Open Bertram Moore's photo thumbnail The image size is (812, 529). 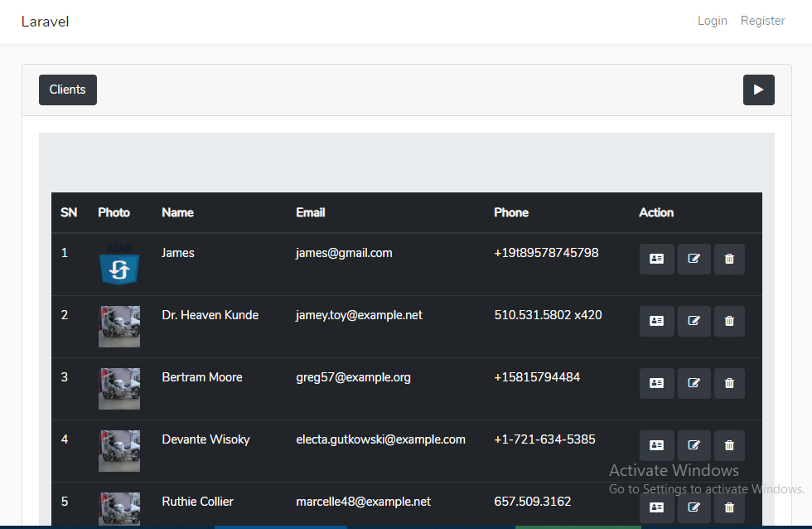pyautogui.click(x=119, y=389)
